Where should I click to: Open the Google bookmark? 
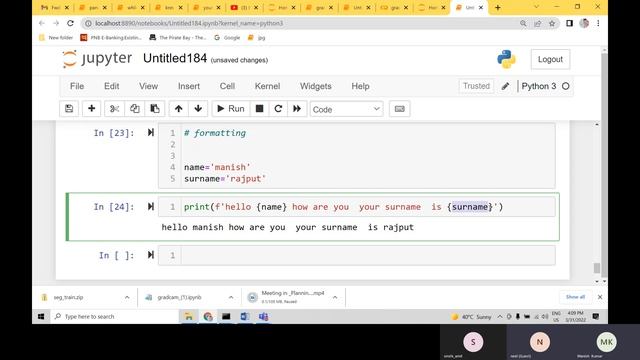coord(227,38)
